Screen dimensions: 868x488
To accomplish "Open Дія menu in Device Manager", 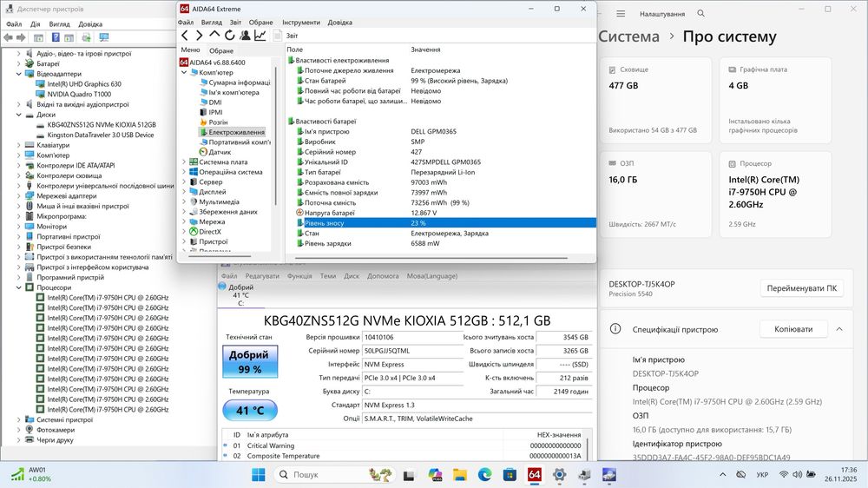I will point(35,24).
